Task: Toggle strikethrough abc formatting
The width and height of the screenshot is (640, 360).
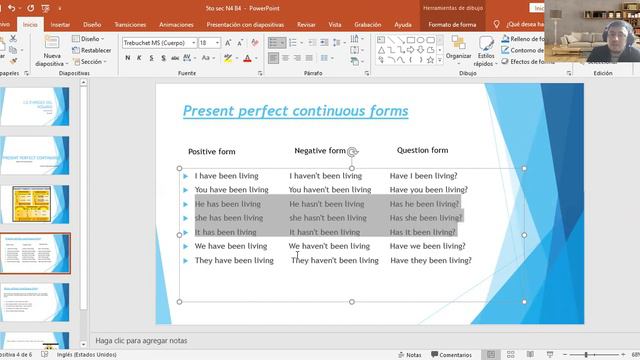Action: point(175,58)
